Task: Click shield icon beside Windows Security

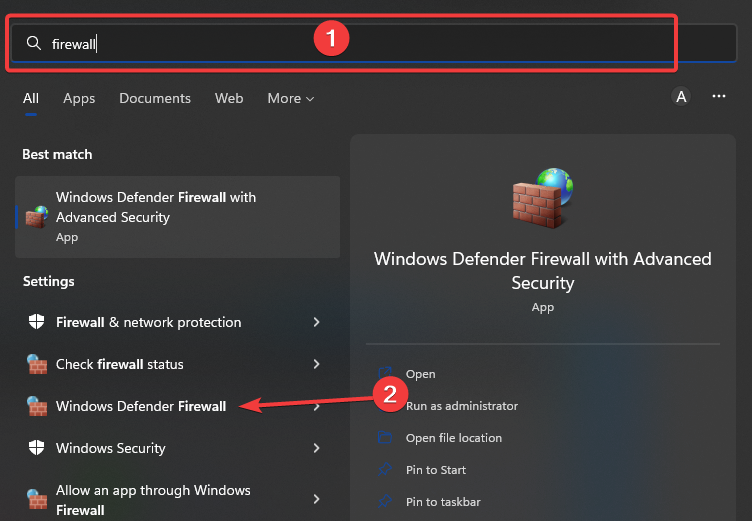Action: 36,448
